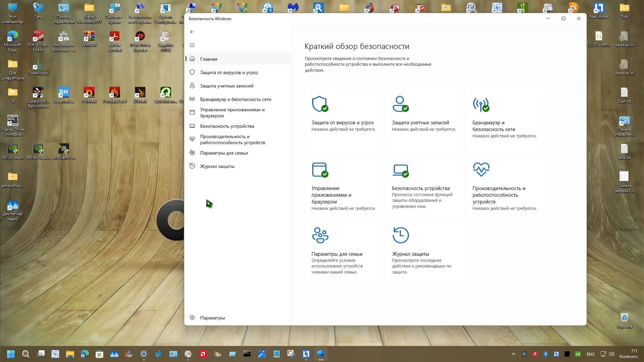Expand hidden icons with the tray chevron
The width and height of the screenshot is (644, 362).
click(513, 354)
